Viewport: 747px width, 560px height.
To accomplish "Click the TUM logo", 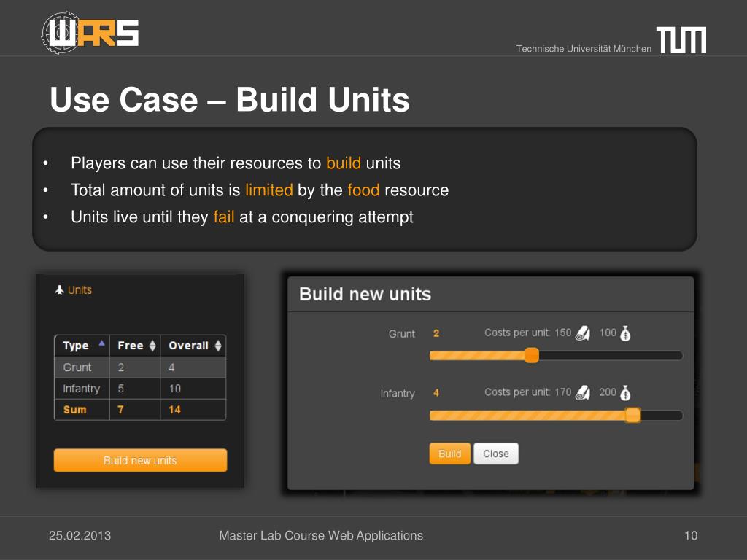I will [681, 39].
